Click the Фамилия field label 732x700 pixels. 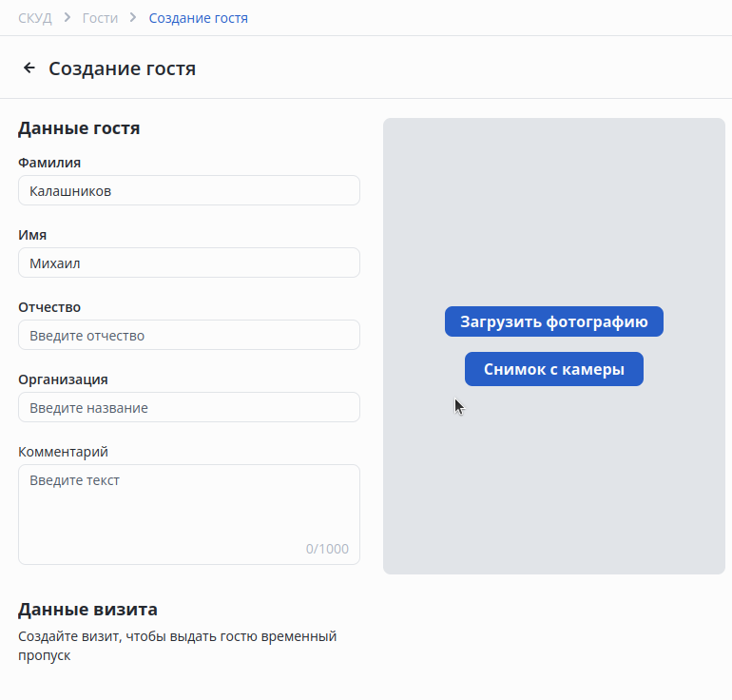49,163
